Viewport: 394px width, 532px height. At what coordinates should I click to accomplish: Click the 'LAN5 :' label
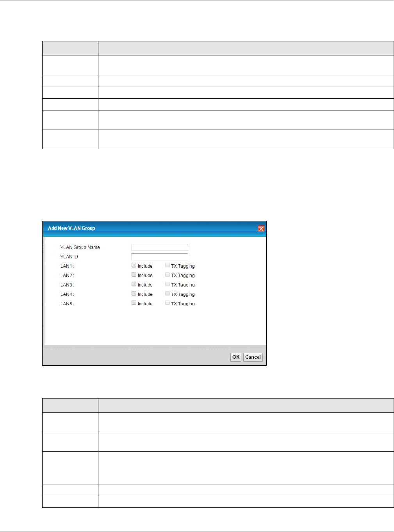tap(67, 304)
